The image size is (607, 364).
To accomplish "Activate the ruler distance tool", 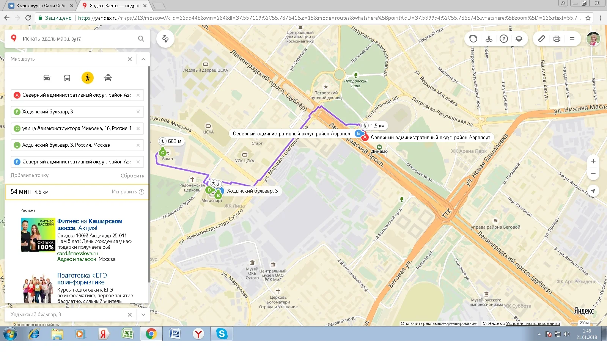I will click(542, 39).
